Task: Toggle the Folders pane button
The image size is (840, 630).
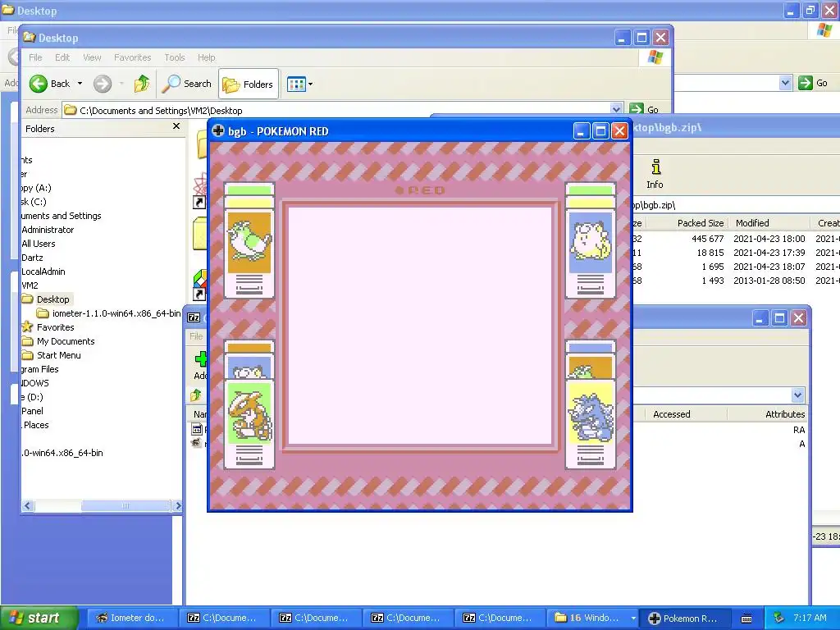Action: coord(248,84)
